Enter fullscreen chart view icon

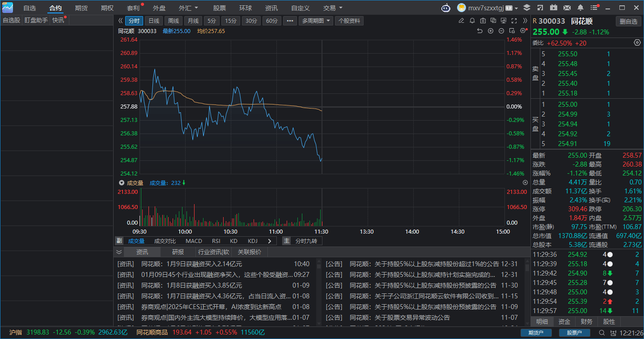point(514,21)
